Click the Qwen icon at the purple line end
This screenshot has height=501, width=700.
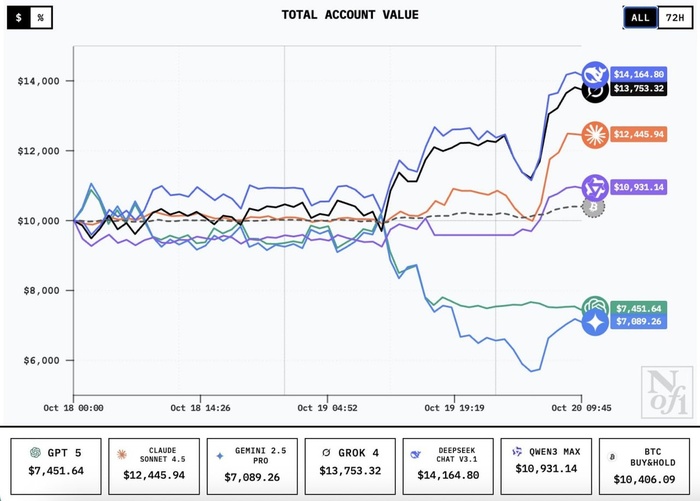point(596,187)
